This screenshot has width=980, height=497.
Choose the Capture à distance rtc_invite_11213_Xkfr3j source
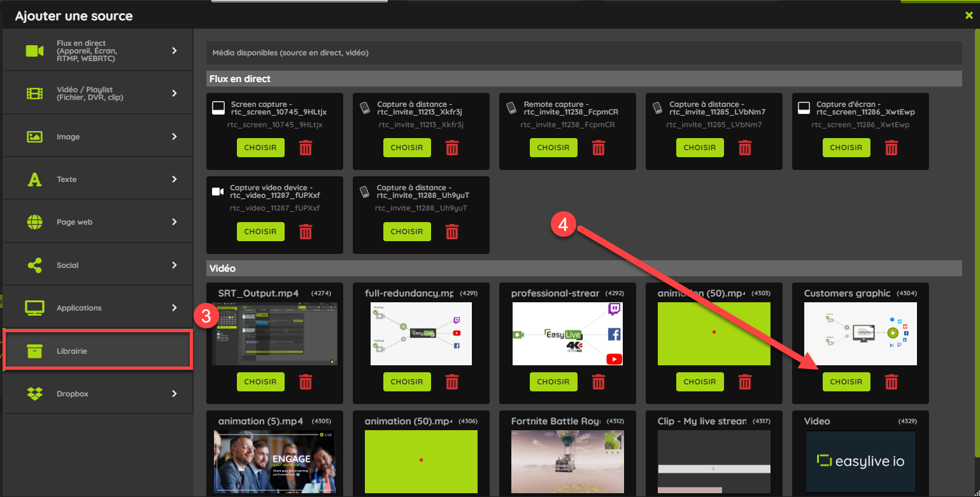click(407, 148)
